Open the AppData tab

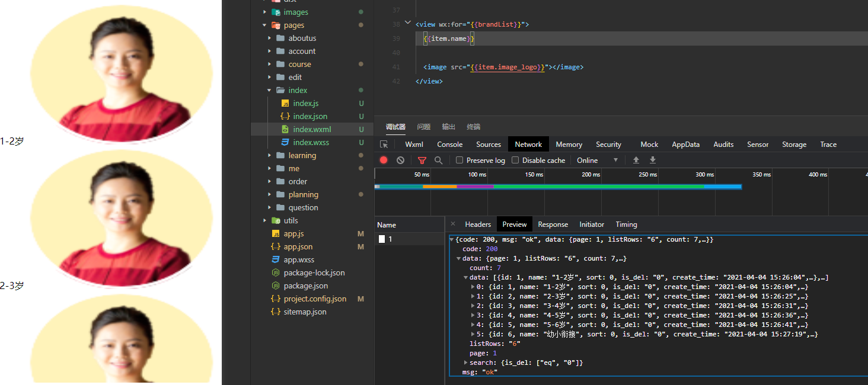[x=685, y=145]
